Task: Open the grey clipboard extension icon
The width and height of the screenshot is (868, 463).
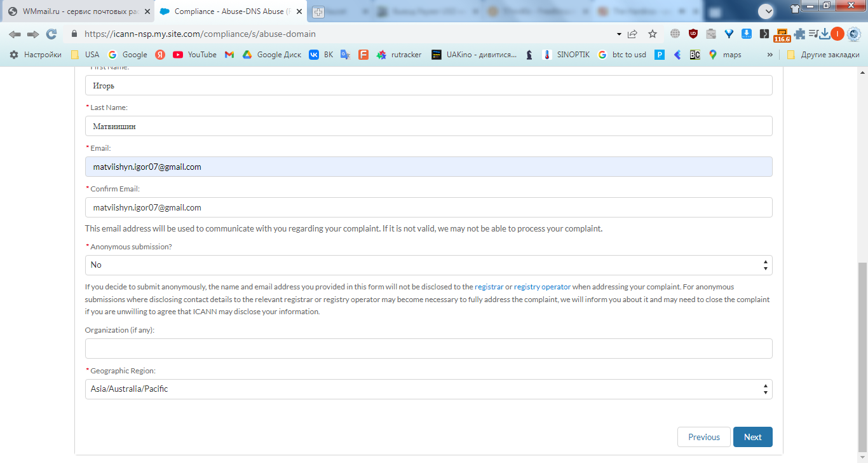Action: (x=711, y=34)
